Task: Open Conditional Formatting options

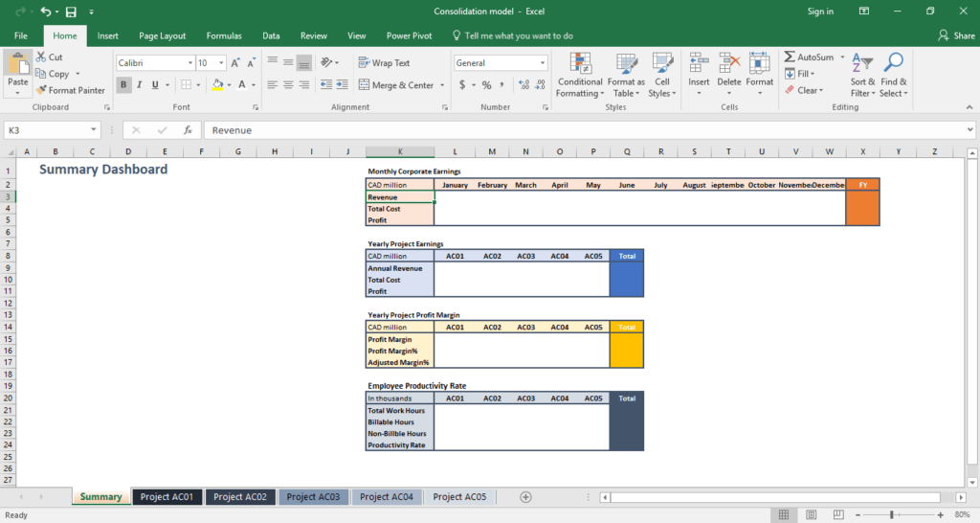Action: 580,75
